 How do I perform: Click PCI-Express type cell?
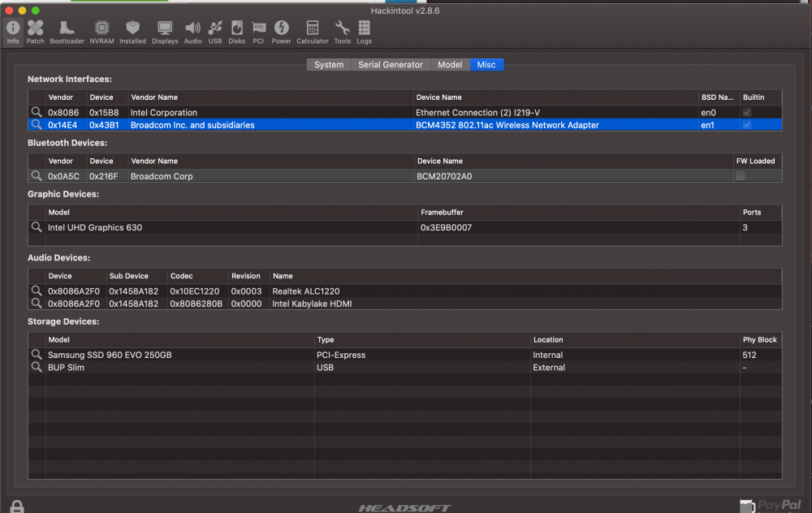click(x=341, y=355)
